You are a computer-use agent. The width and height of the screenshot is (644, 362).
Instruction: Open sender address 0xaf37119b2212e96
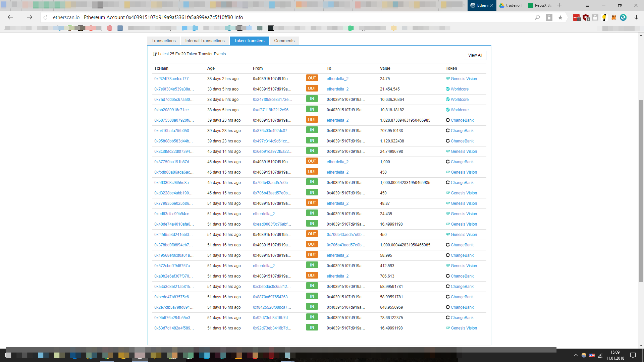click(x=273, y=110)
